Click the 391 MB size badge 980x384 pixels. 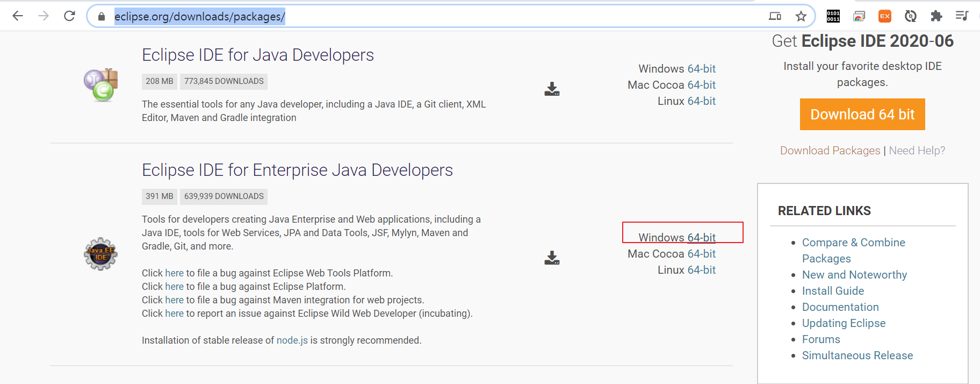point(160,196)
